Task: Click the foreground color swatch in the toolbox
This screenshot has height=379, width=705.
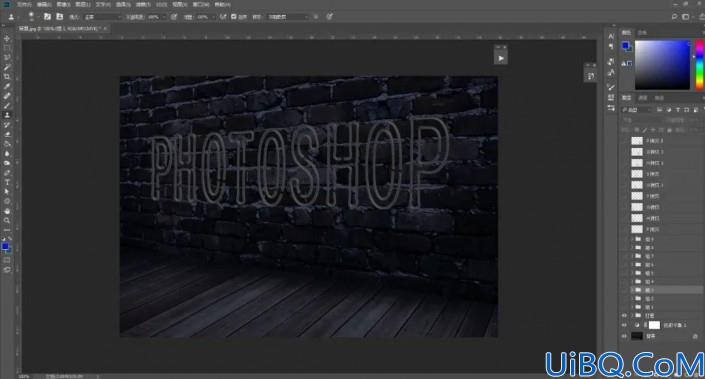Action: tap(5, 246)
